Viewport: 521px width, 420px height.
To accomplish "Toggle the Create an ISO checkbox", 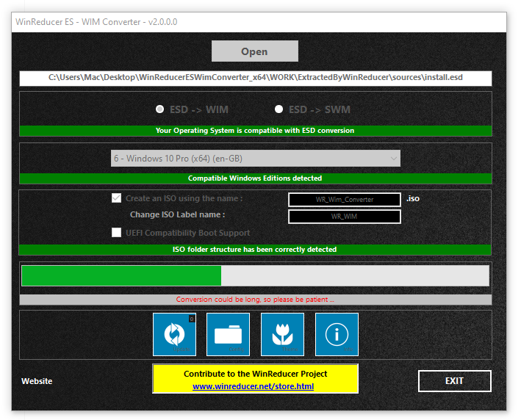I will pyautogui.click(x=116, y=198).
